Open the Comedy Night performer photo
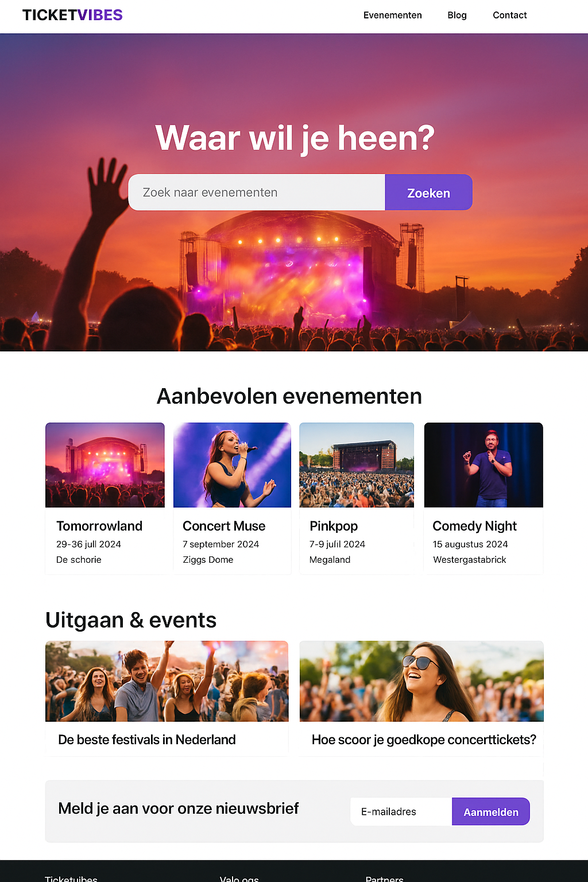The height and width of the screenshot is (882, 588). pos(483,465)
